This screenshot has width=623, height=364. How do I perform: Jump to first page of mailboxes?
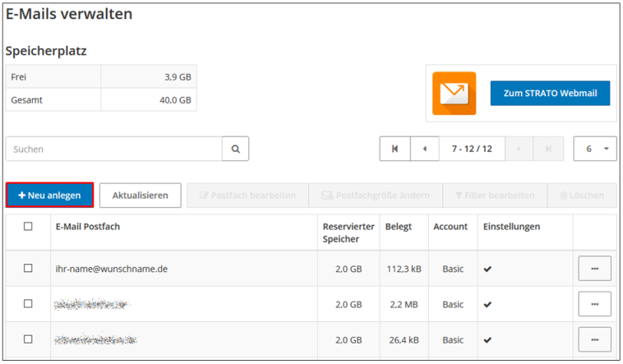tap(395, 149)
